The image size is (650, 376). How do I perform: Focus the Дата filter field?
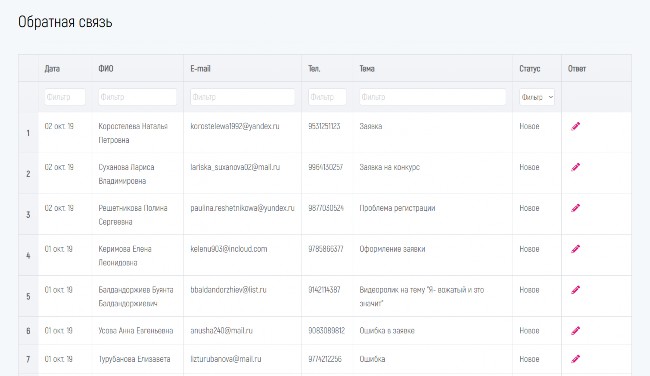point(65,97)
